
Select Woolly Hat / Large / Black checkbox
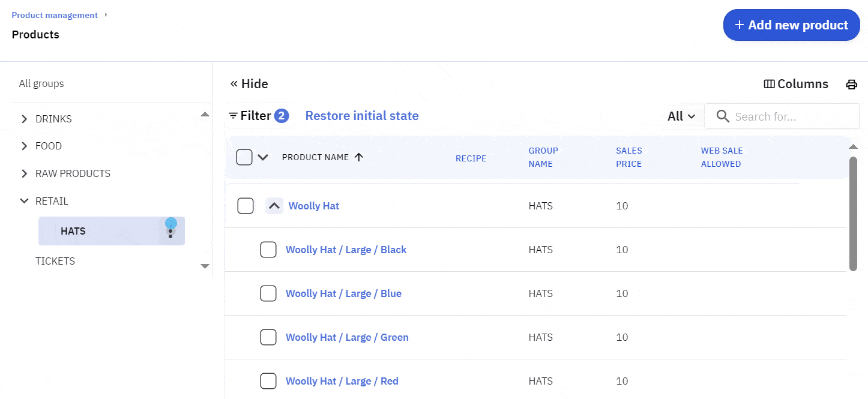[268, 250]
